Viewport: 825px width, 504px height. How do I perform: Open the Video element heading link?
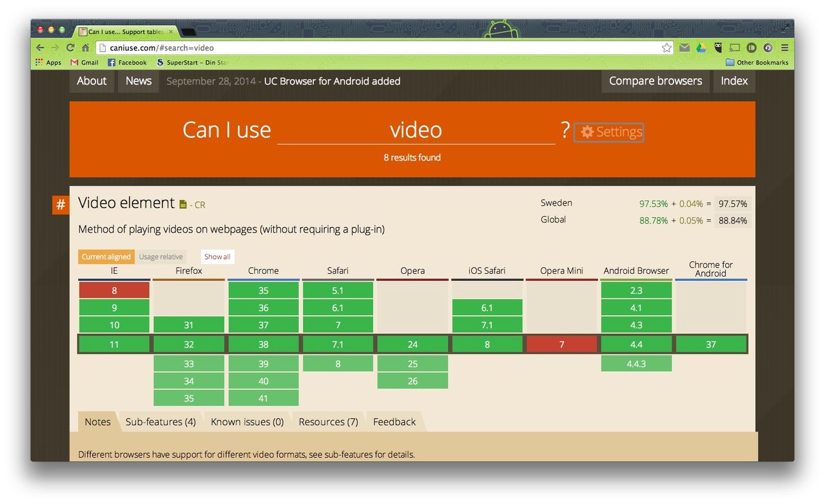pyautogui.click(x=126, y=203)
